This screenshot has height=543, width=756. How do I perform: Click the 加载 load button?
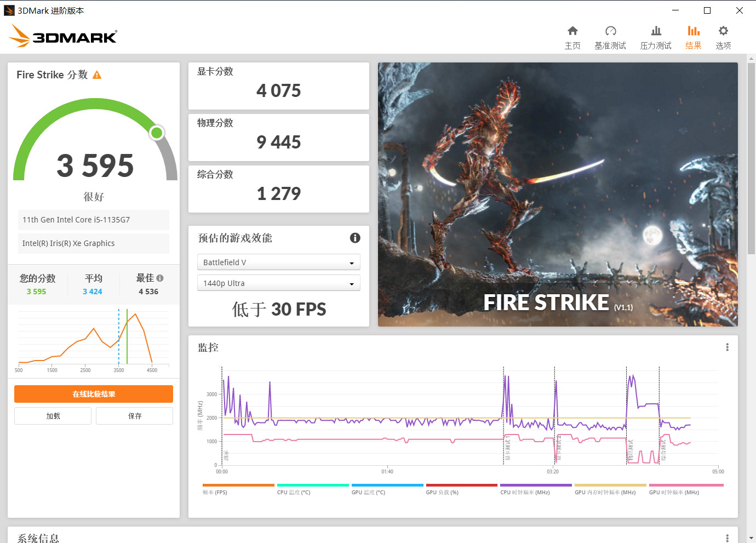[x=53, y=416]
